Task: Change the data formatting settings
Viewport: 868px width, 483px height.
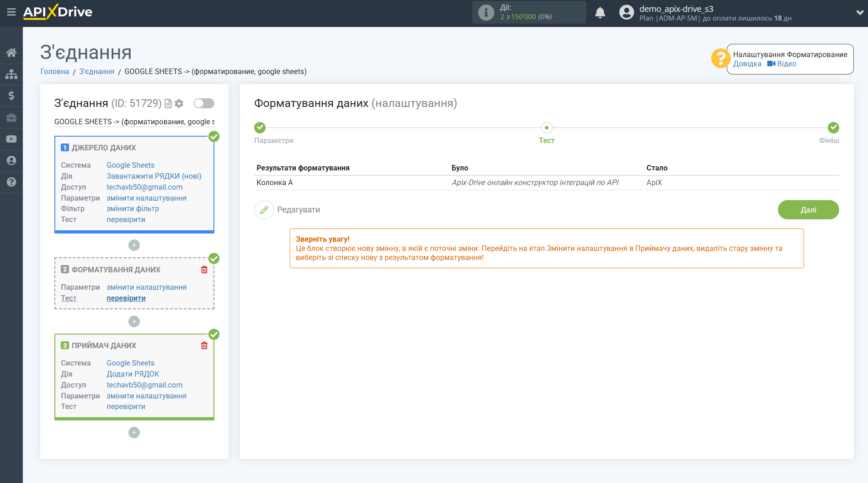Action: tap(146, 287)
